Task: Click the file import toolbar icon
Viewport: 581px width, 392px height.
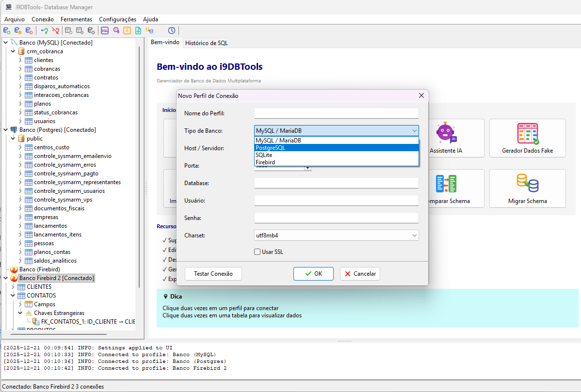Action: (x=138, y=31)
